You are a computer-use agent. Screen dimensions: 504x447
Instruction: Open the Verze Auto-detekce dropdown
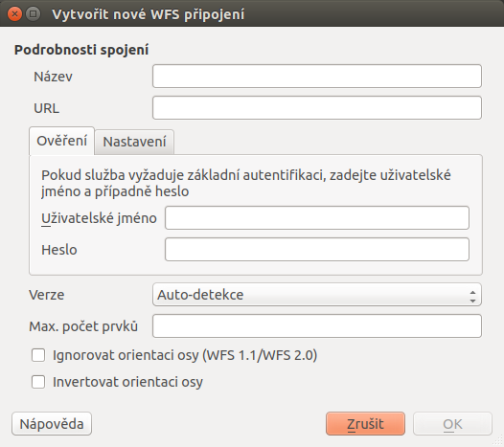(x=317, y=294)
